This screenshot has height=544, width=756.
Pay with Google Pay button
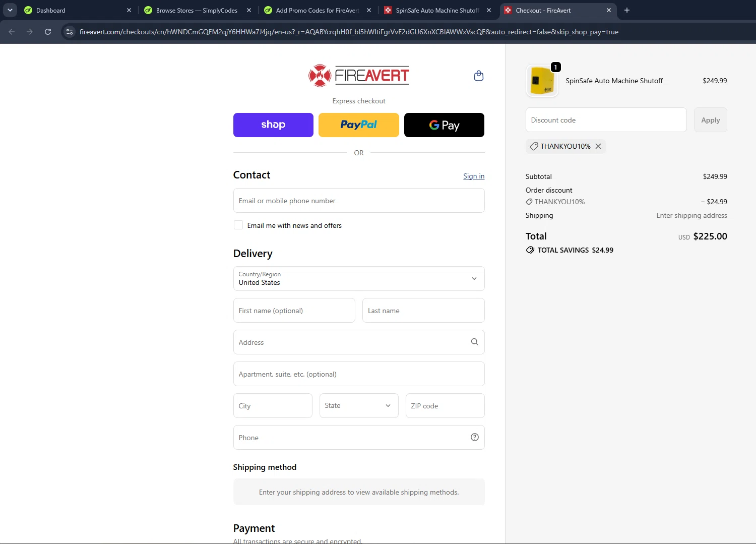pyautogui.click(x=444, y=125)
